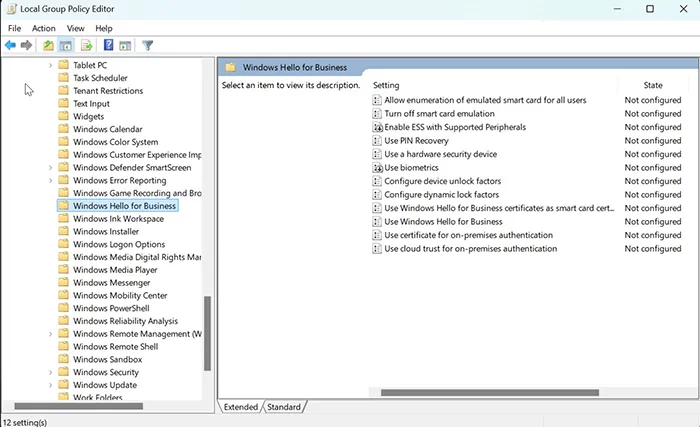Expand the Windows Defender SmartScreen node
The image size is (700, 427).
[x=51, y=168]
